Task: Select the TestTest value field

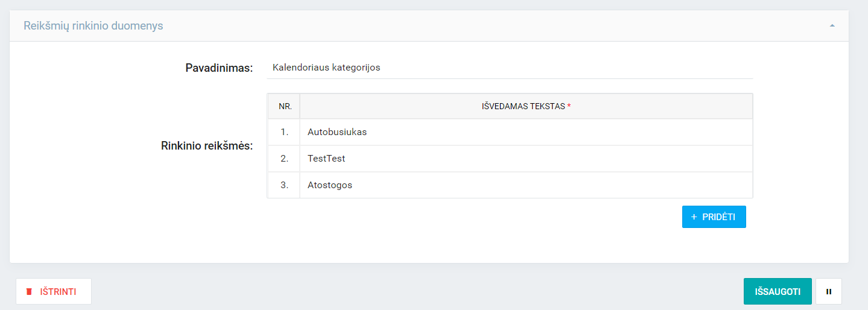Action: (x=525, y=159)
